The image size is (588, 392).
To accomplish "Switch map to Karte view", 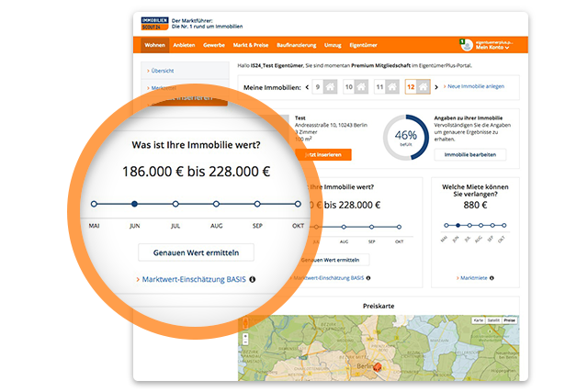I will pyautogui.click(x=478, y=319).
